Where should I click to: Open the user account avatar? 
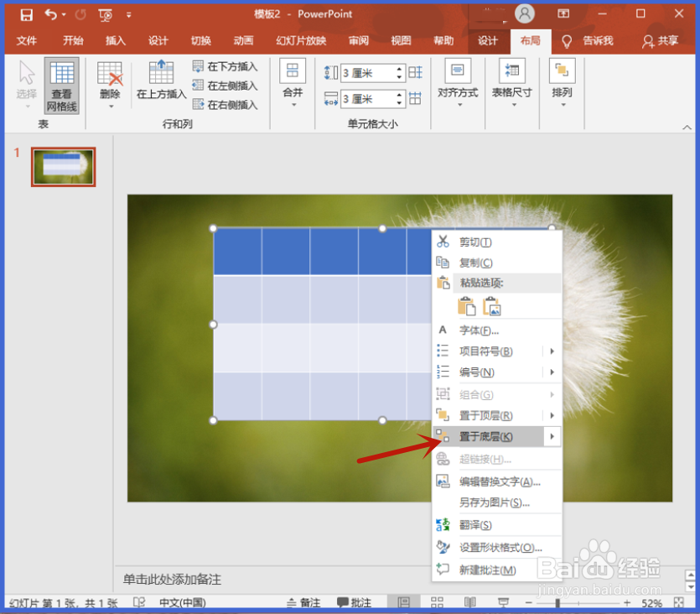[525, 14]
